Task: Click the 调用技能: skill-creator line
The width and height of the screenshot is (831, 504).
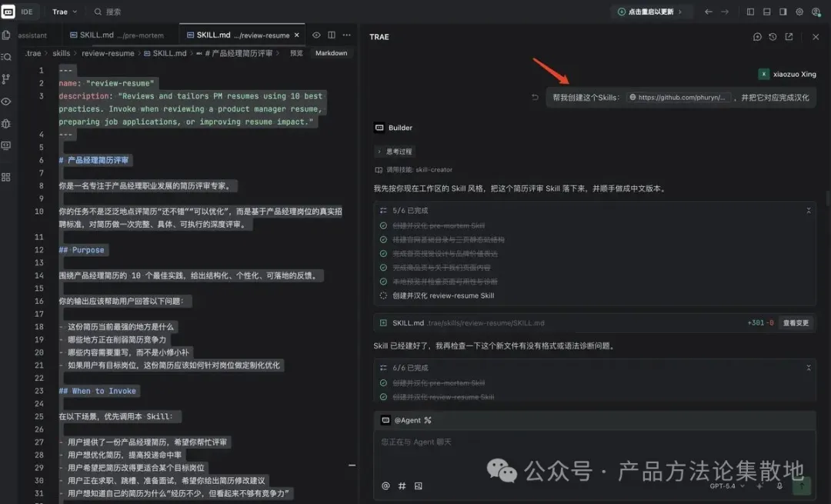Action: [414, 169]
